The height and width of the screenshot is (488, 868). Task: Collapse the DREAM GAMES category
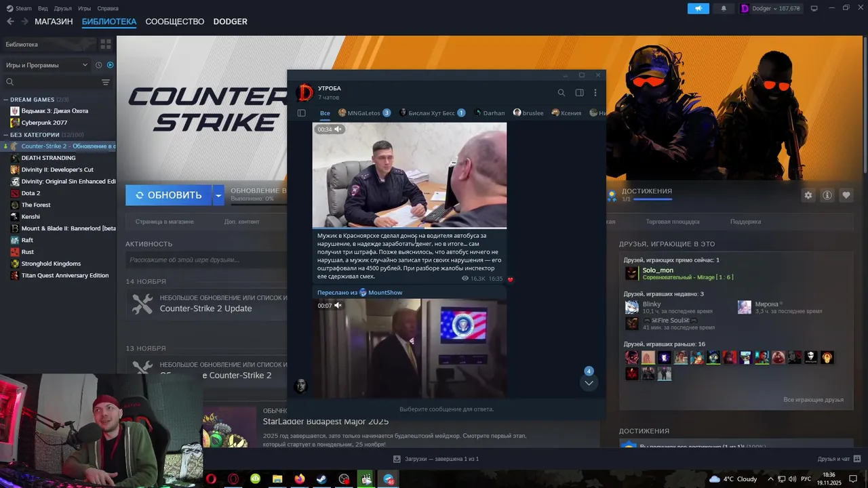5,100
